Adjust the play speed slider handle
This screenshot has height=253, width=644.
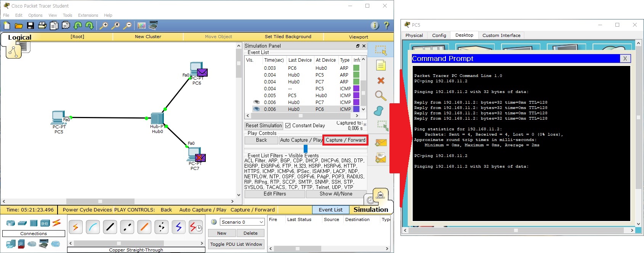(x=306, y=149)
